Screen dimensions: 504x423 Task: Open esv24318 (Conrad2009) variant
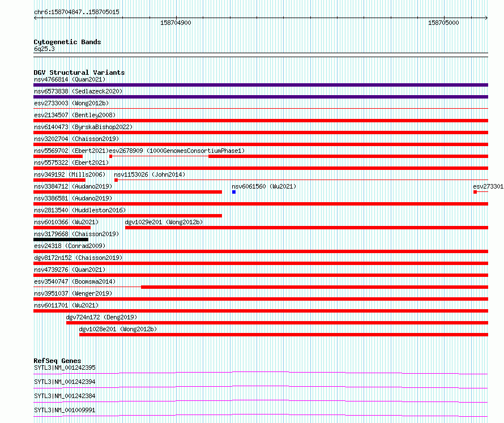(x=70, y=246)
